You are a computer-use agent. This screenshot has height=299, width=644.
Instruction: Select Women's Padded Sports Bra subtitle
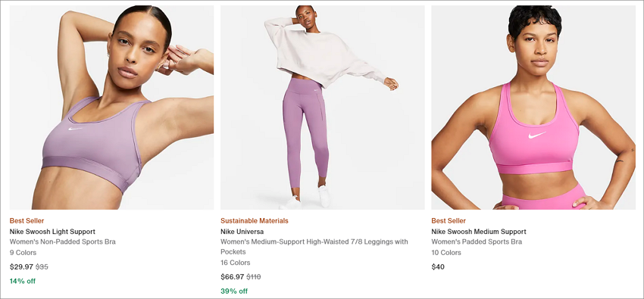coord(477,242)
